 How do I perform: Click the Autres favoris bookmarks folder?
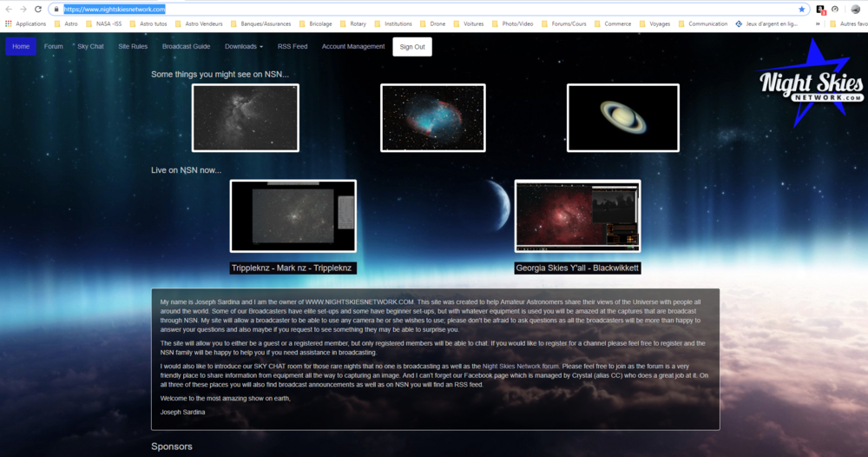[849, 23]
